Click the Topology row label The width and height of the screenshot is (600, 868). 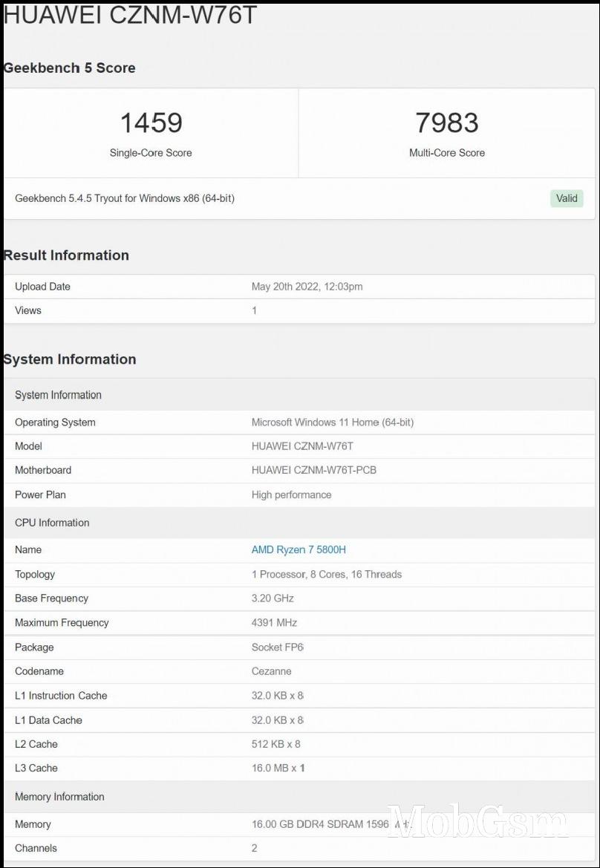coord(35,574)
